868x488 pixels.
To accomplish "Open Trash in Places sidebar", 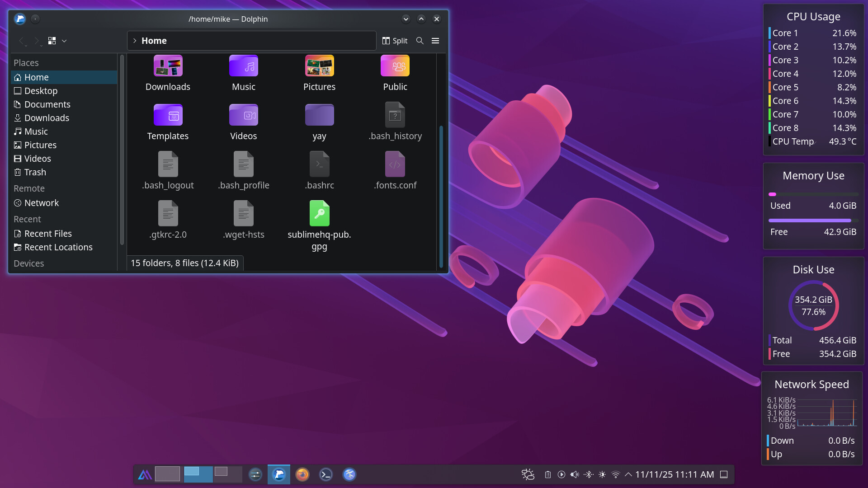I will [x=35, y=172].
